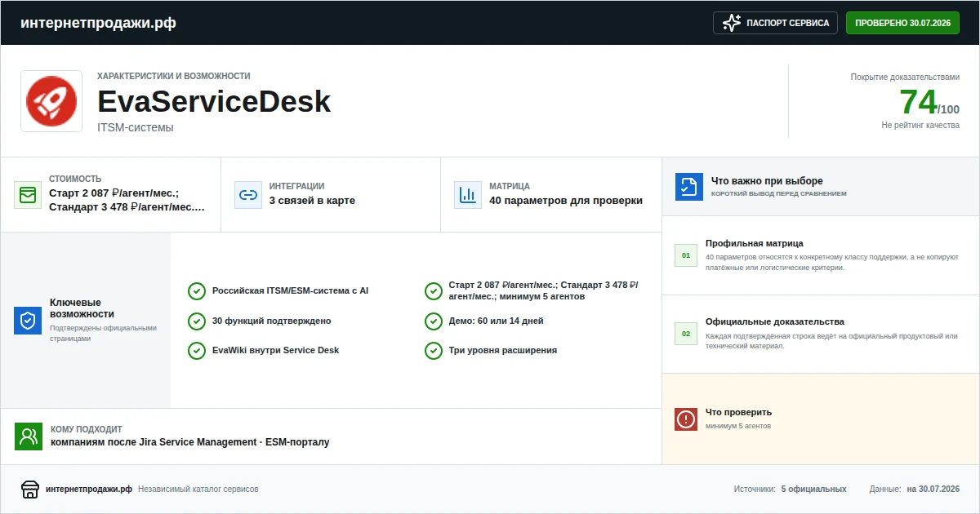Click Профильная матрица heading
The height and width of the screenshot is (514, 980).
click(x=755, y=243)
